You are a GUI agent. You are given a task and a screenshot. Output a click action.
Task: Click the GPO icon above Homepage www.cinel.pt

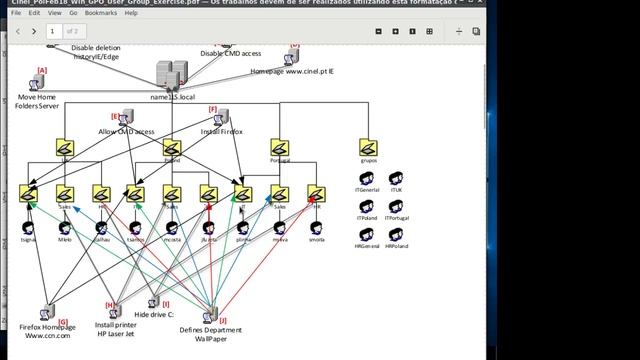(x=291, y=57)
